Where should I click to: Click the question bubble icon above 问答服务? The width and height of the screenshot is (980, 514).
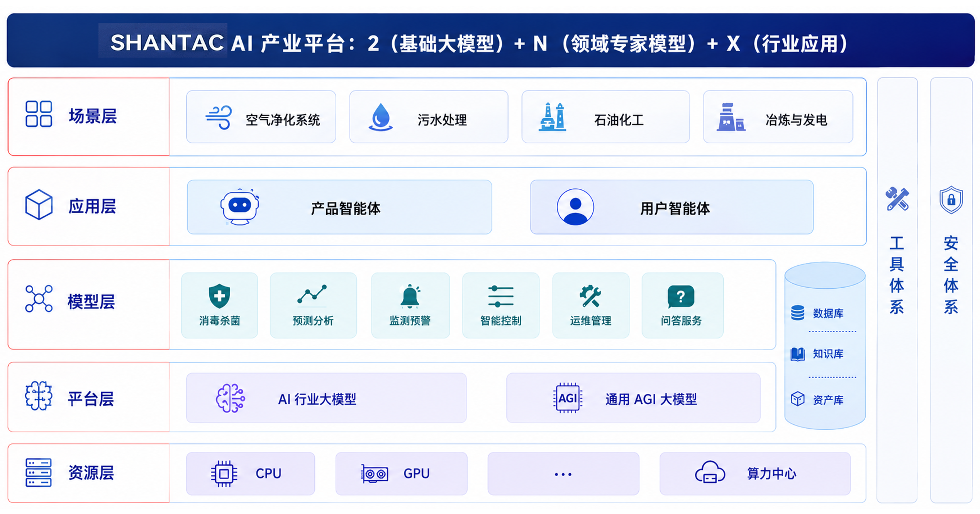coord(681,296)
